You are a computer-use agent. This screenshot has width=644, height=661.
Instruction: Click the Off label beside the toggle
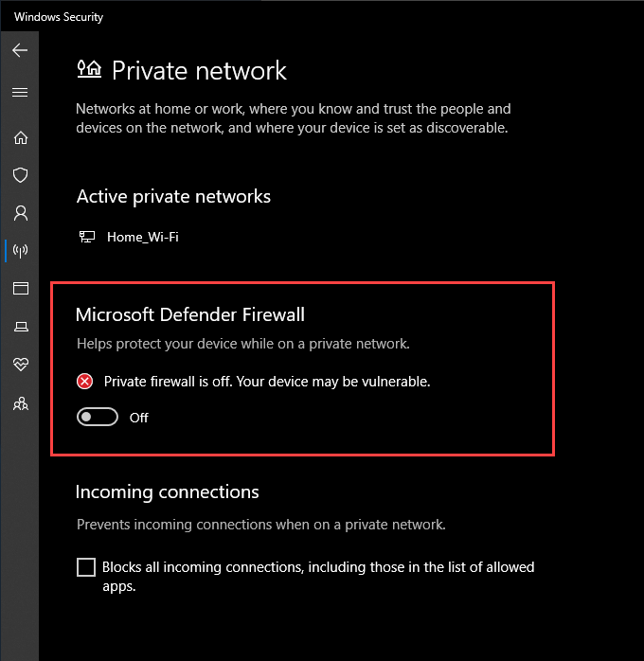[x=139, y=418]
